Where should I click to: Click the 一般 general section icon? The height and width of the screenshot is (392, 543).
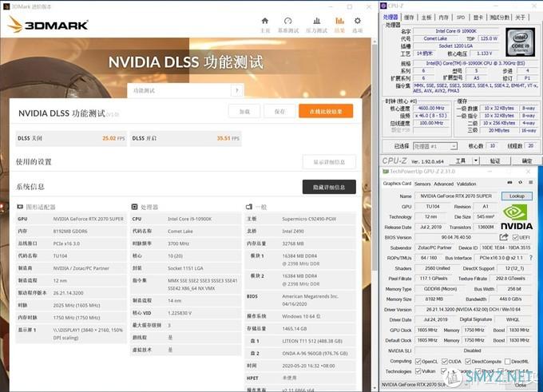point(248,207)
